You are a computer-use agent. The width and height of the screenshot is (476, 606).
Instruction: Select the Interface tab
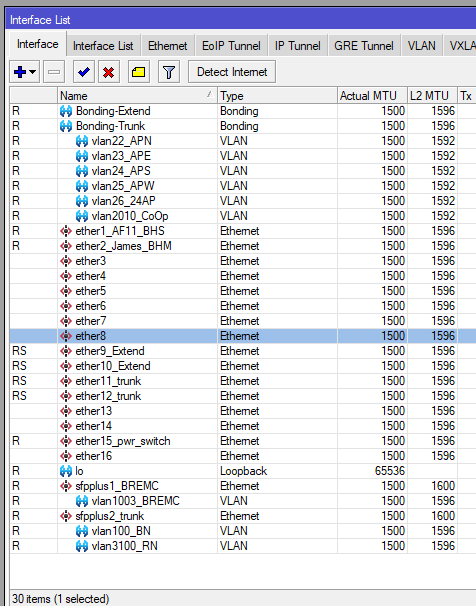pos(37,44)
